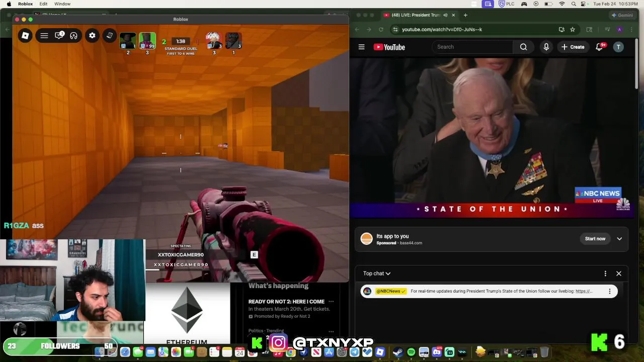Open the date and time clock
The height and width of the screenshot is (362, 644).
(616, 4)
